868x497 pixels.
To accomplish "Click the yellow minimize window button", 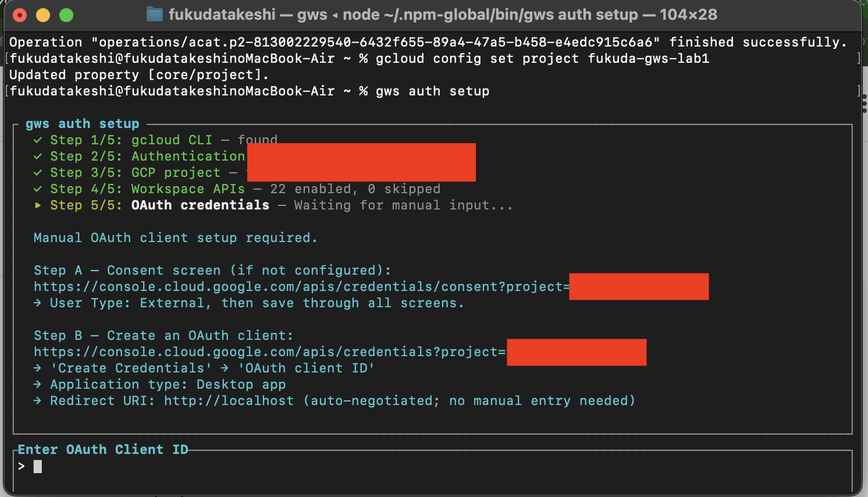I will pyautogui.click(x=43, y=15).
